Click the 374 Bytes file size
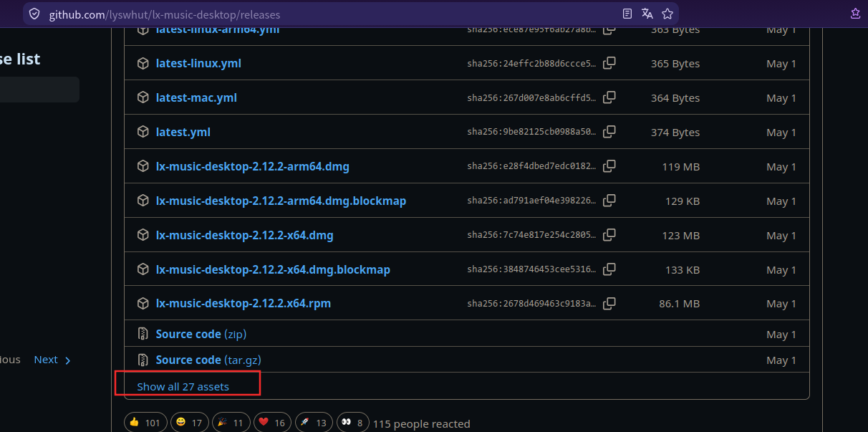This screenshot has width=868, height=432. [x=675, y=132]
